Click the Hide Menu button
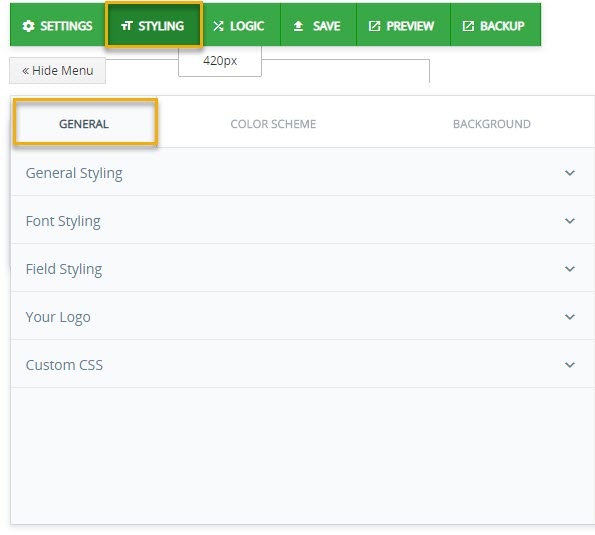This screenshot has width=595, height=535. [x=57, y=71]
